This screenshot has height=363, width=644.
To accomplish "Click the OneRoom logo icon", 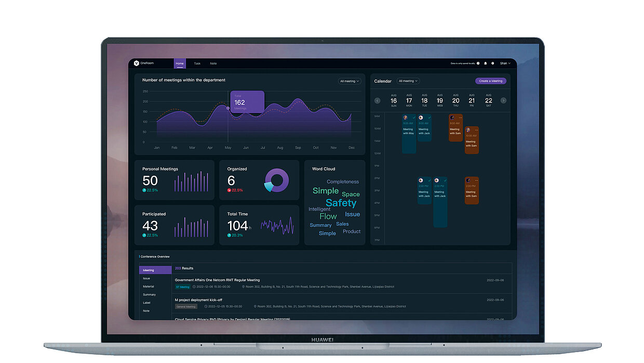I will (137, 63).
